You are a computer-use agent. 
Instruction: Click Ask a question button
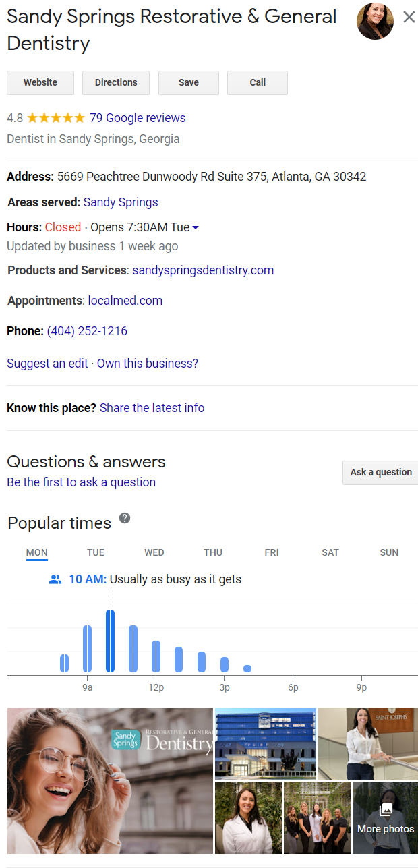(381, 472)
